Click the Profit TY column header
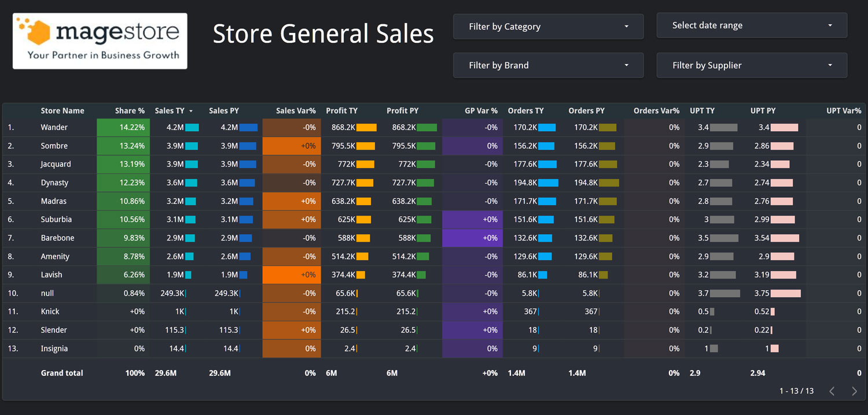 click(341, 111)
